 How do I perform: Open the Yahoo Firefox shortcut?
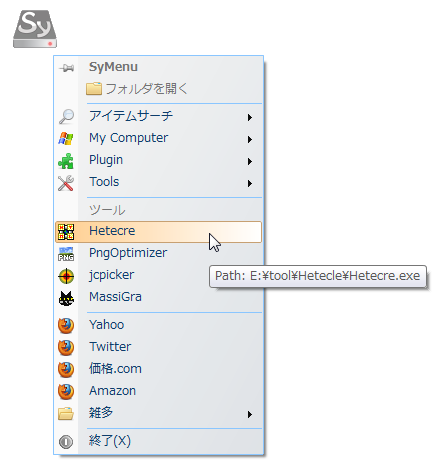coord(159,325)
